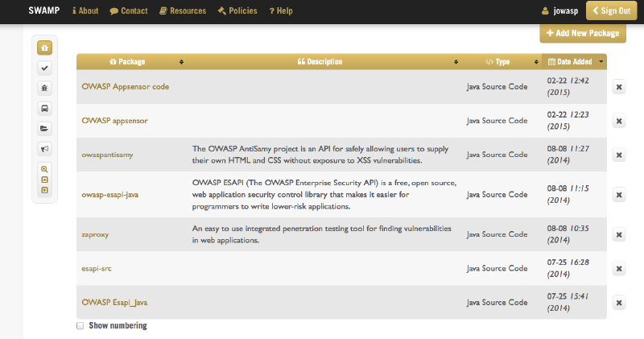Screen dimensions: 644x339
Task: Delete the OWASP Esapi_Java package
Action: [x=619, y=303]
